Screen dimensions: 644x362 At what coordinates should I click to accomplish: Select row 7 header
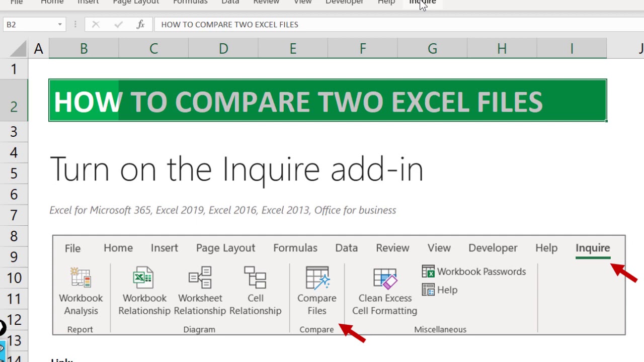[14, 215]
